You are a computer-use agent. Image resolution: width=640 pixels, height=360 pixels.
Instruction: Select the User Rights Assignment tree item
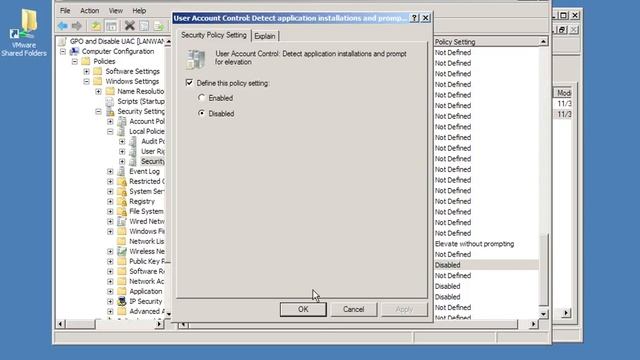pyautogui.click(x=153, y=151)
